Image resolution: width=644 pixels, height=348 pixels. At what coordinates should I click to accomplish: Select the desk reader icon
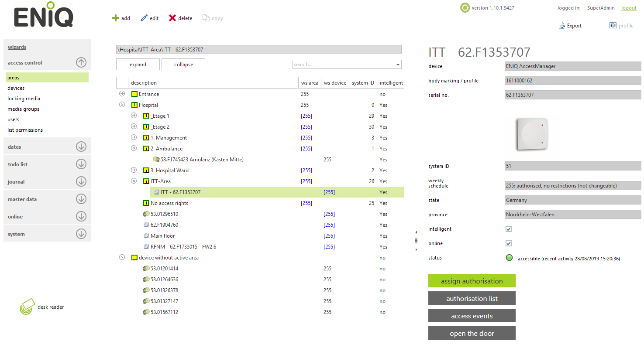(28, 306)
